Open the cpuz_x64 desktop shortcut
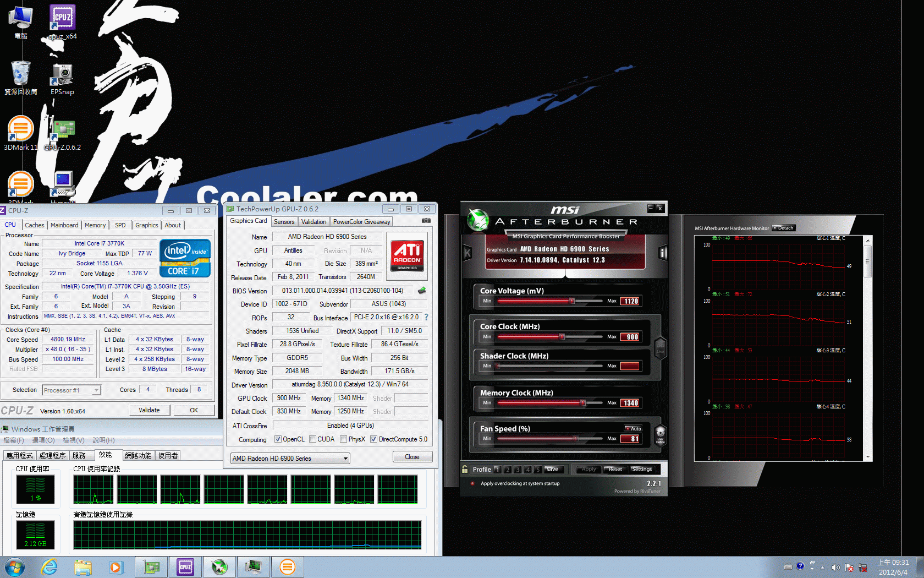 (x=63, y=22)
